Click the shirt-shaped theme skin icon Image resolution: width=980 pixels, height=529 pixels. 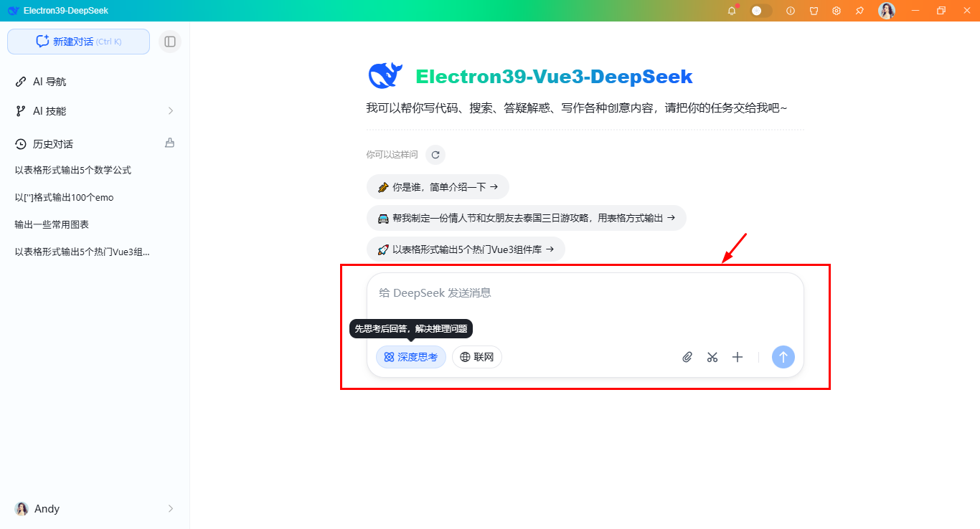click(x=814, y=10)
